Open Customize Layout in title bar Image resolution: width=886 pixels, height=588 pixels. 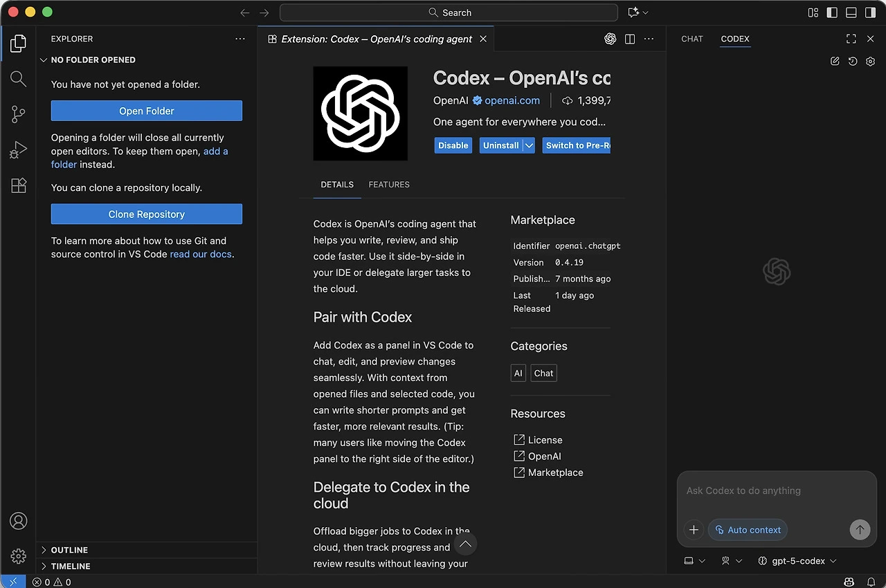click(x=813, y=12)
